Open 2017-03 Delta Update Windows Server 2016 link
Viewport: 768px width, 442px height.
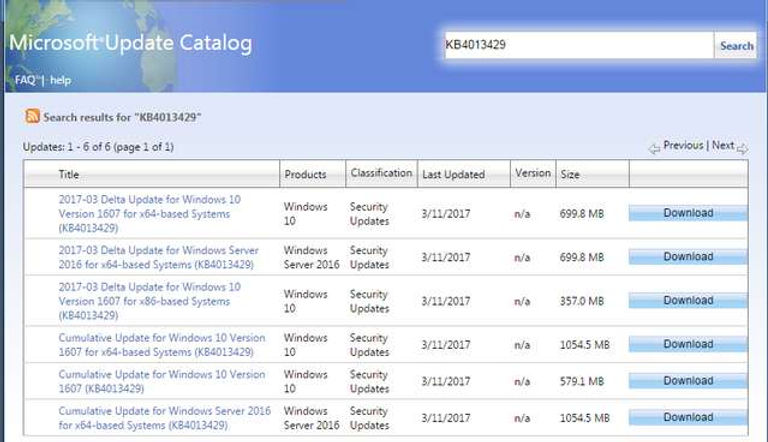(x=158, y=257)
